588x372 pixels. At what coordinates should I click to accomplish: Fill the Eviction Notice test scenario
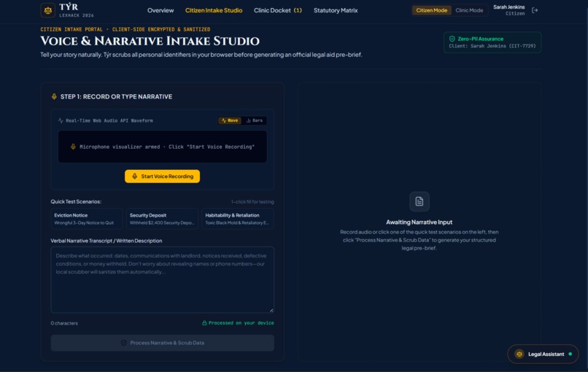coord(87,219)
